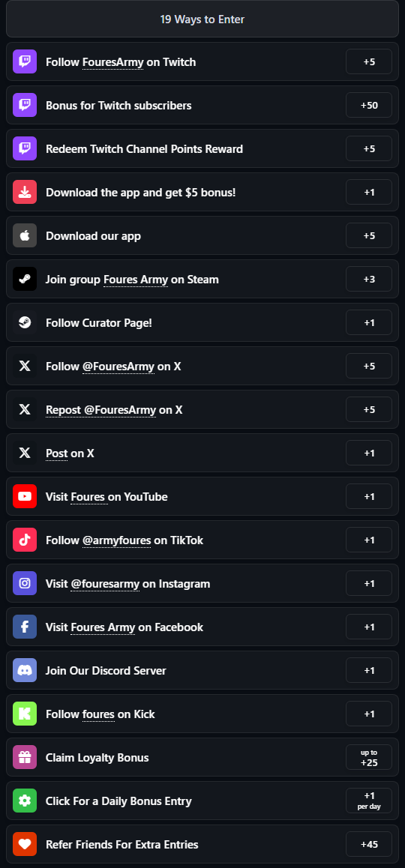Click the gift icon for Claim Loyalty Bonus

[x=25, y=757]
